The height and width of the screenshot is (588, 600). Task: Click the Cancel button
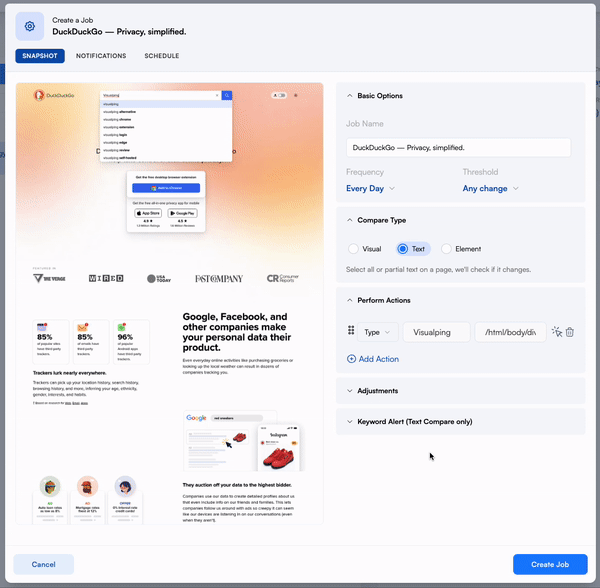(x=44, y=564)
